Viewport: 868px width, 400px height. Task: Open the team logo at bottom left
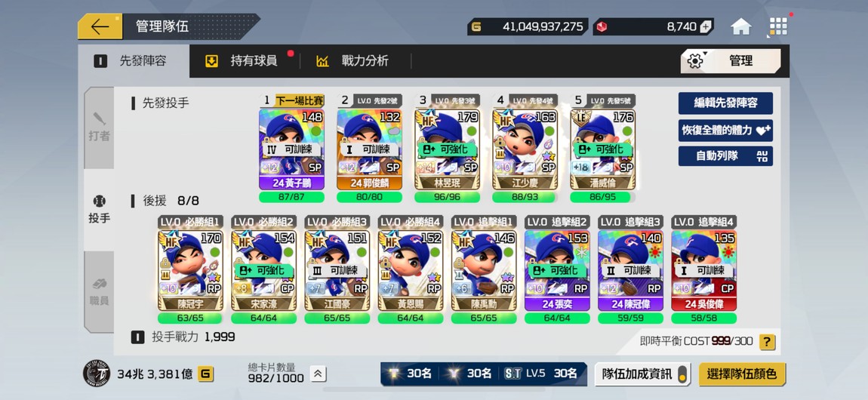(97, 374)
